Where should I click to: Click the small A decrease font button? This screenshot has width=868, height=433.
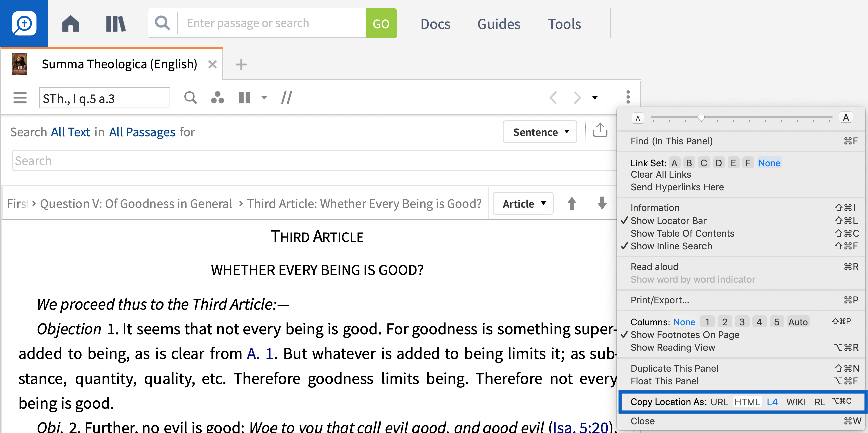[638, 118]
